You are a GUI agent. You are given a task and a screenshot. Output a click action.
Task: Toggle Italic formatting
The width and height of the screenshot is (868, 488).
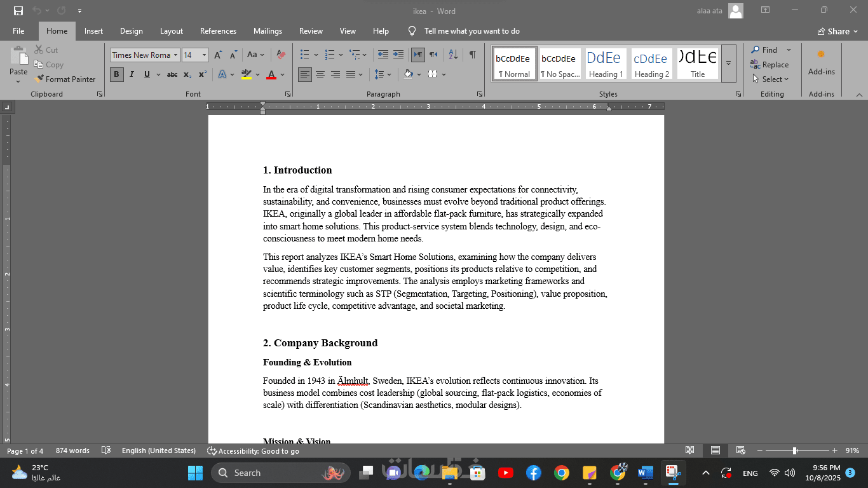132,74
